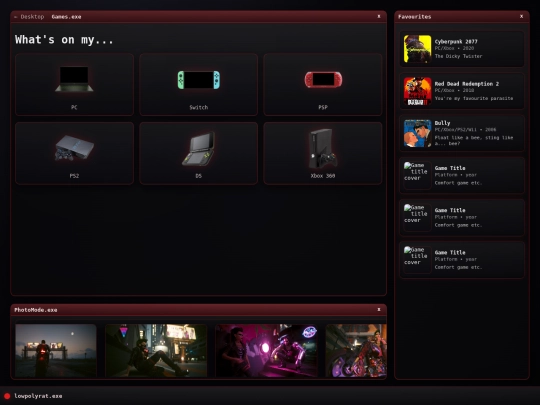Click 'The Dicky Twister' caption
Screen dimensions: 540x405
(x=458, y=56)
